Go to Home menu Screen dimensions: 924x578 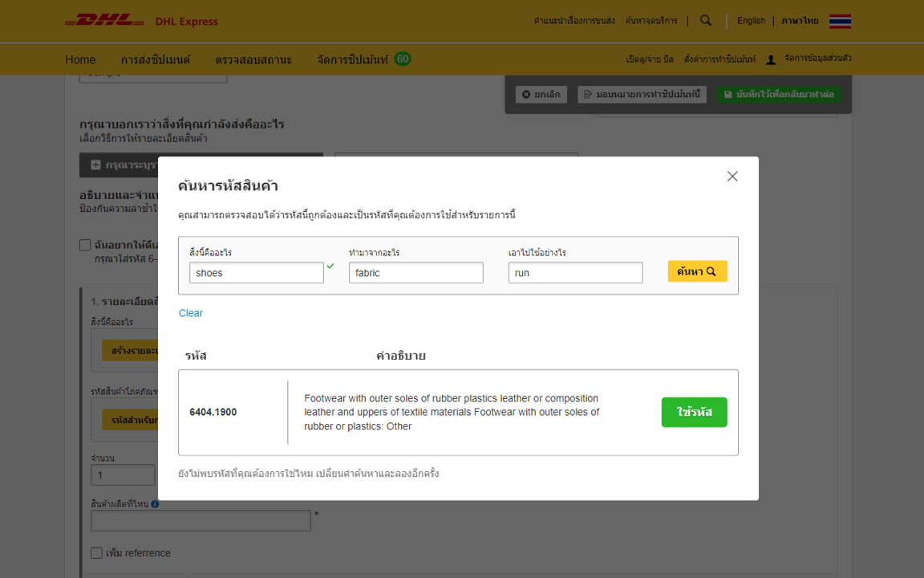coord(80,59)
